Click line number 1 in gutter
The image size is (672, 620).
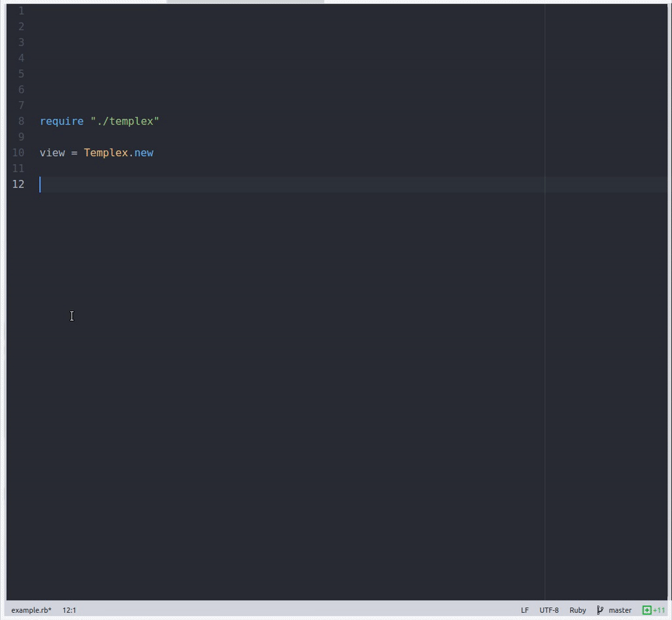(x=21, y=11)
